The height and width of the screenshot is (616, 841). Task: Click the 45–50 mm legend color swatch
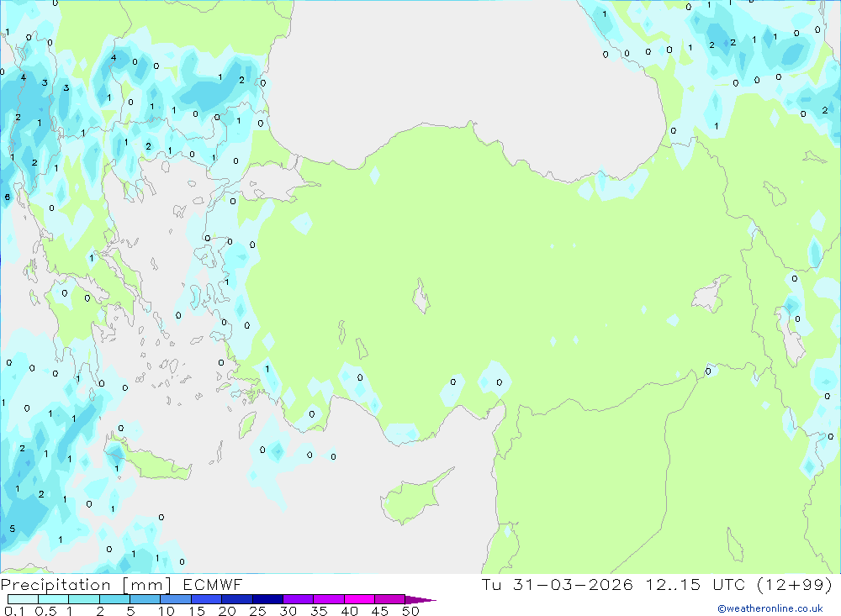[x=390, y=599]
